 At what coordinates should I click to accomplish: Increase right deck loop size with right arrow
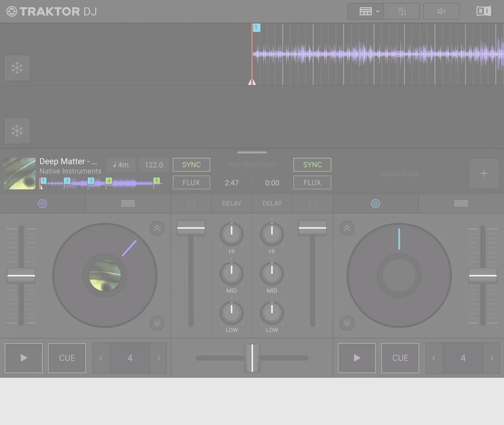(x=492, y=358)
